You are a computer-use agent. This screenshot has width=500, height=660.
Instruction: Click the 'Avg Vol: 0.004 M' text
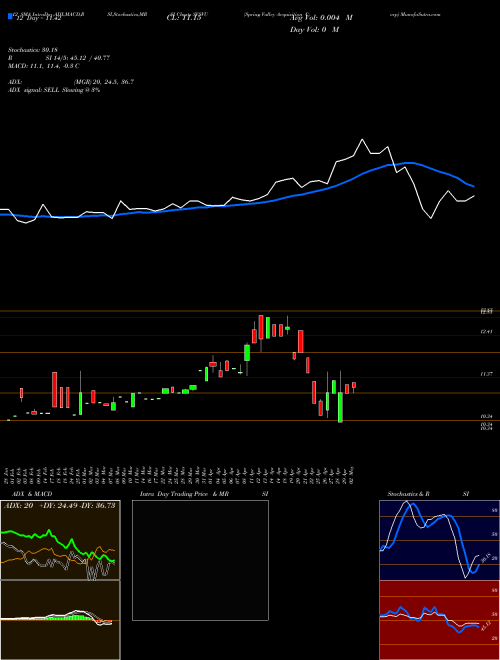tap(322, 18)
